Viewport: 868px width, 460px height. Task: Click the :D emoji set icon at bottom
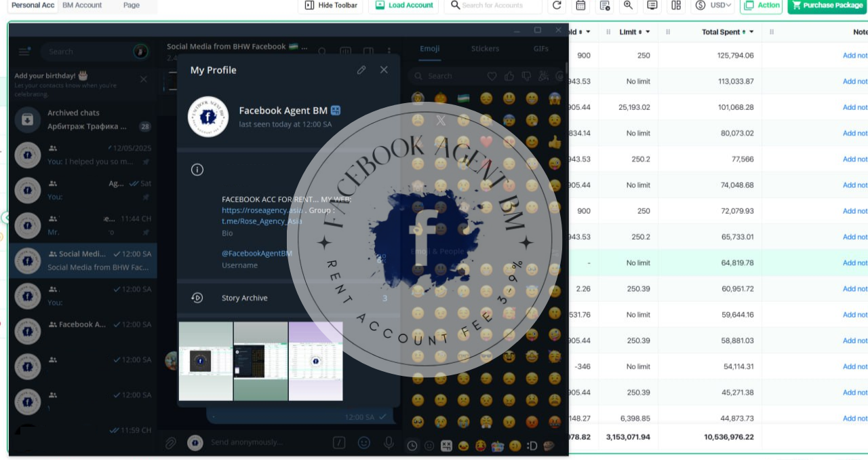tap(532, 446)
